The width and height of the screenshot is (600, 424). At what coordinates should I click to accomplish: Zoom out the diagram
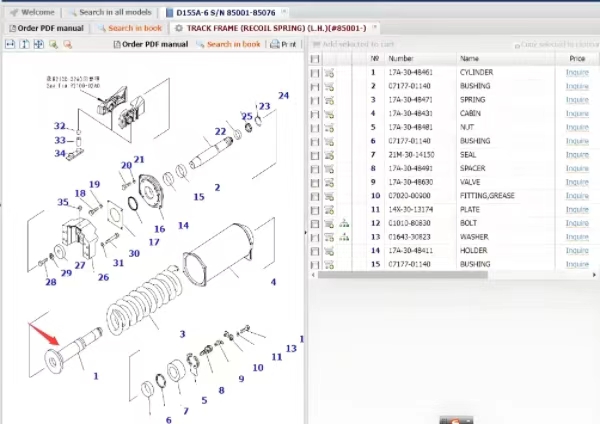[x=68, y=44]
